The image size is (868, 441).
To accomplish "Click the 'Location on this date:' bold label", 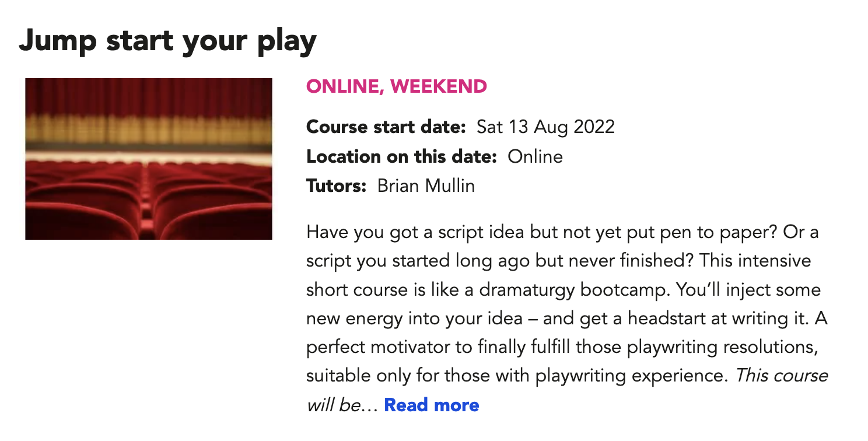I will coord(401,156).
